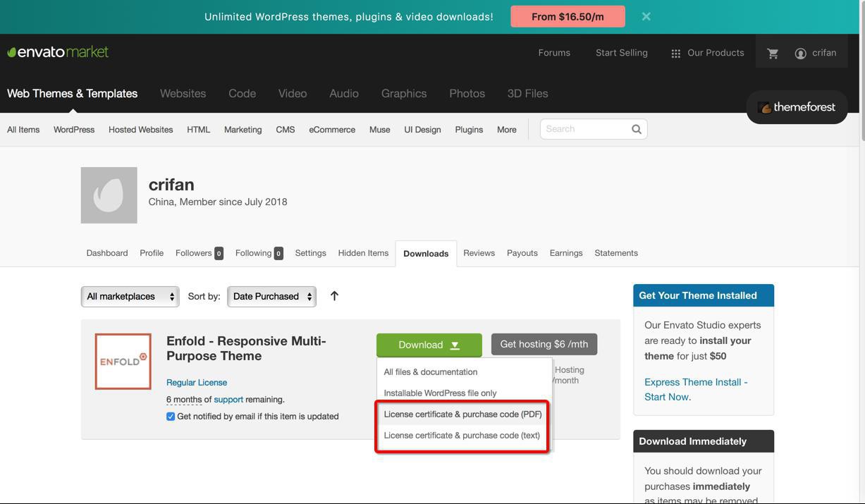The image size is (865, 504).
Task: Select License certificate & purchase code (PDF)
Action: (463, 414)
